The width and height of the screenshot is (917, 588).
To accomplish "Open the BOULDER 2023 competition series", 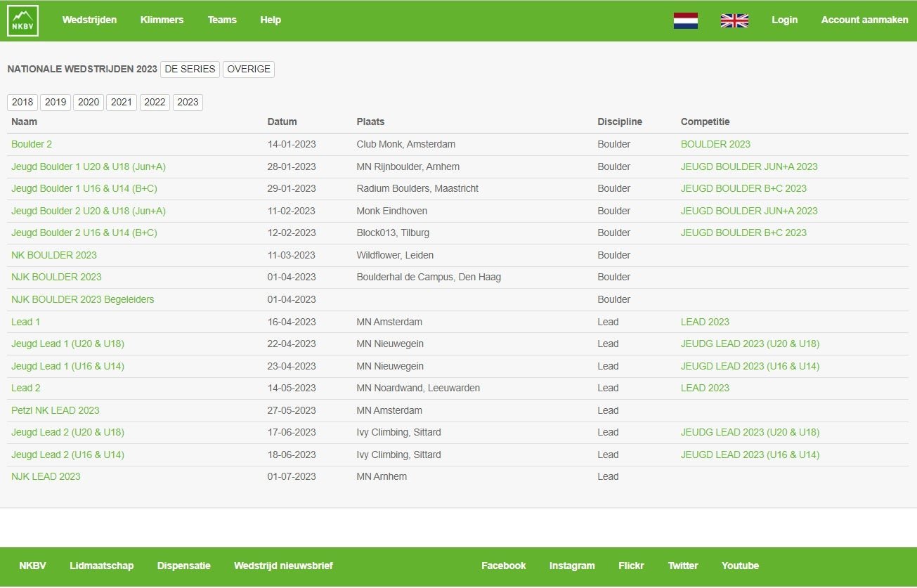I will (715, 144).
